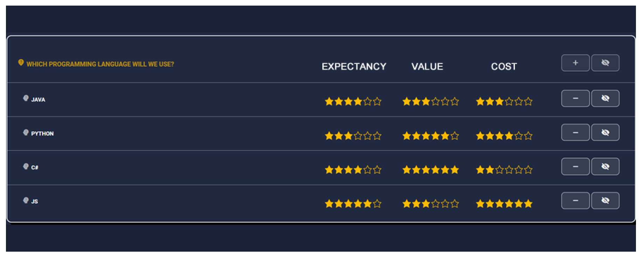
Task: Select the Python option label
Action: [42, 134]
